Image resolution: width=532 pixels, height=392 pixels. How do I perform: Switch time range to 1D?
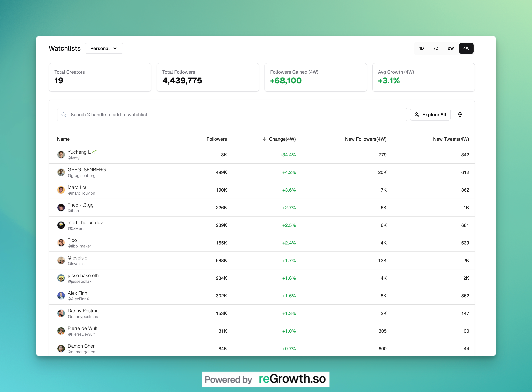421,48
